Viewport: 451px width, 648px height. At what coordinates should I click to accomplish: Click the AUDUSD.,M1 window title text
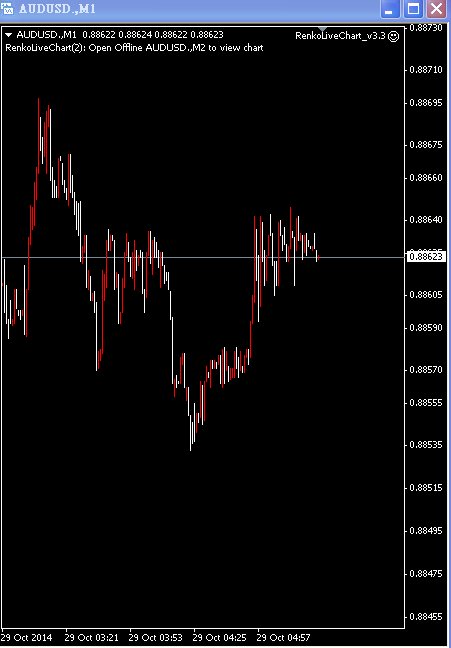57,9
